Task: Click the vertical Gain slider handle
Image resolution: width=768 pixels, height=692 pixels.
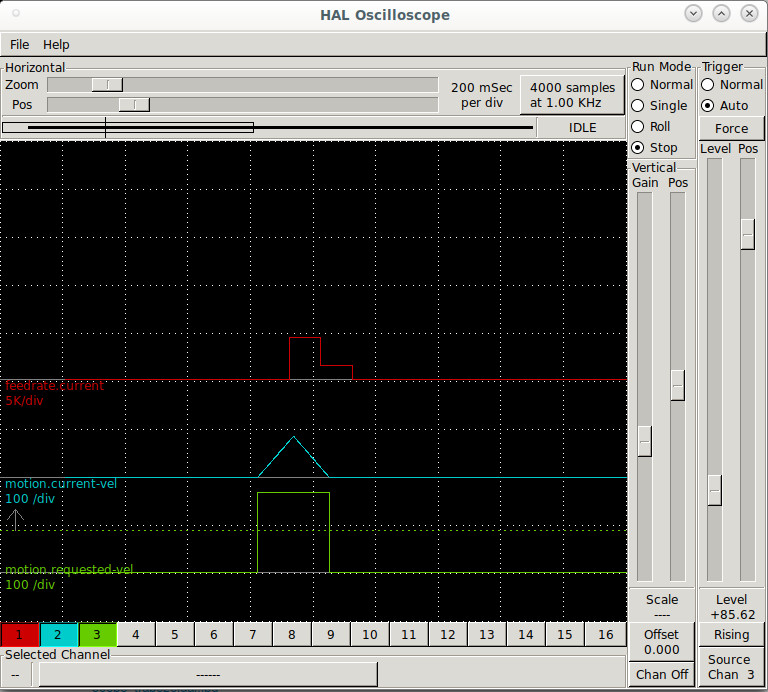Action: coord(645,441)
